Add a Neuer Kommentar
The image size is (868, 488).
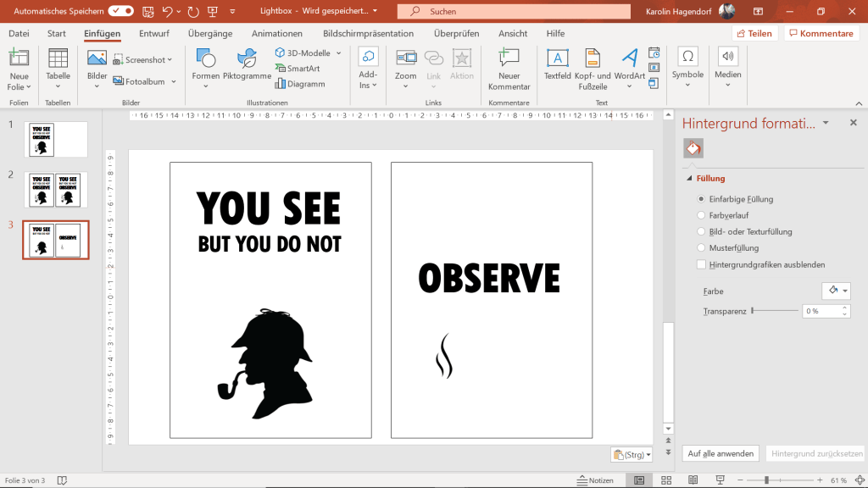[x=509, y=58]
